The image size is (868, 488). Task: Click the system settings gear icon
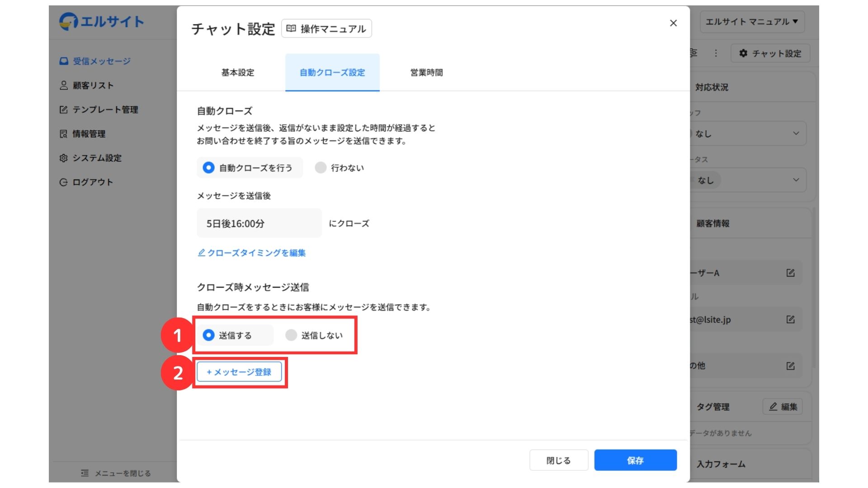[x=64, y=158]
